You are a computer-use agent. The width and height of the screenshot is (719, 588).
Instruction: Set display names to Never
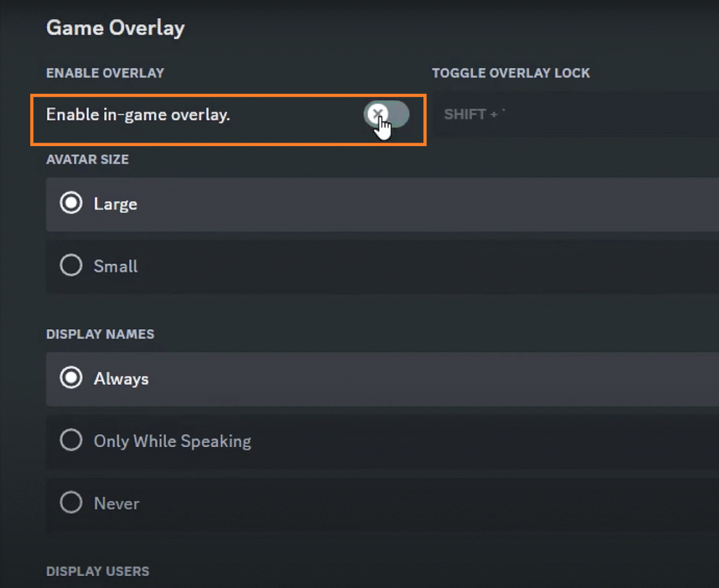click(70, 502)
